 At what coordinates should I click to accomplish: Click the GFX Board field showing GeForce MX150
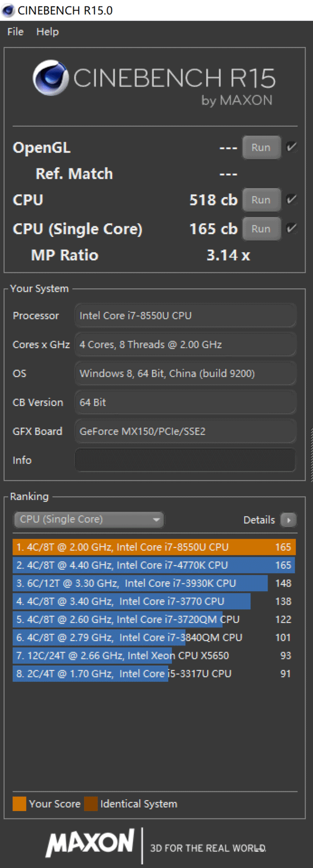(185, 431)
